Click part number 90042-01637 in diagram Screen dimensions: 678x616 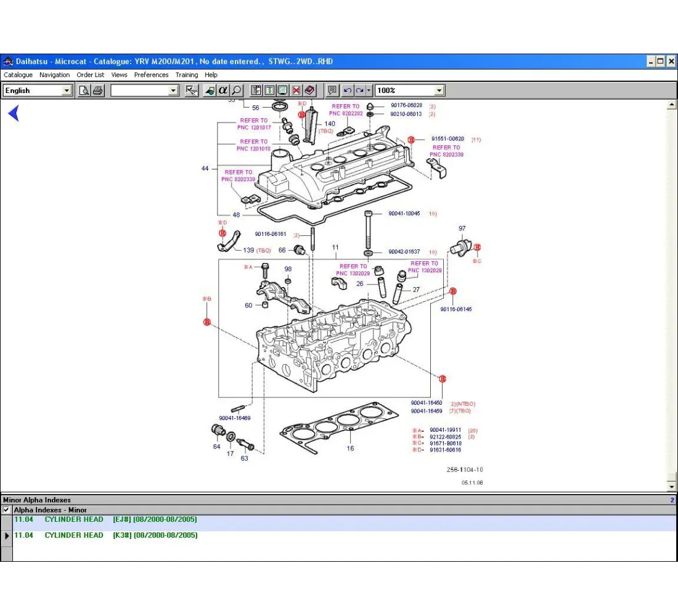point(404,251)
